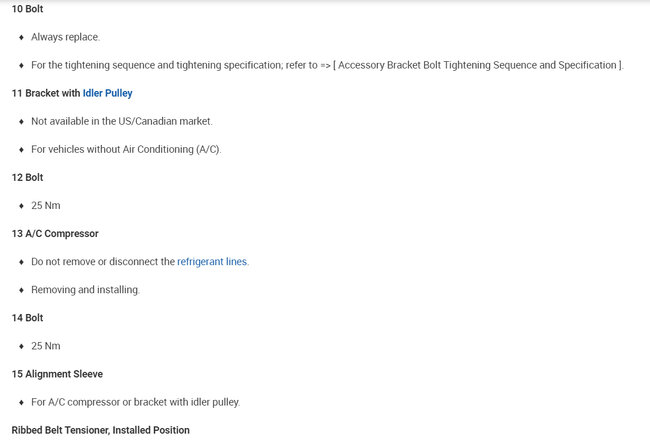Viewport: 650px width, 446px height.
Task: Click 'For A/C compressor or bracket' bullet text
Action: (x=135, y=401)
